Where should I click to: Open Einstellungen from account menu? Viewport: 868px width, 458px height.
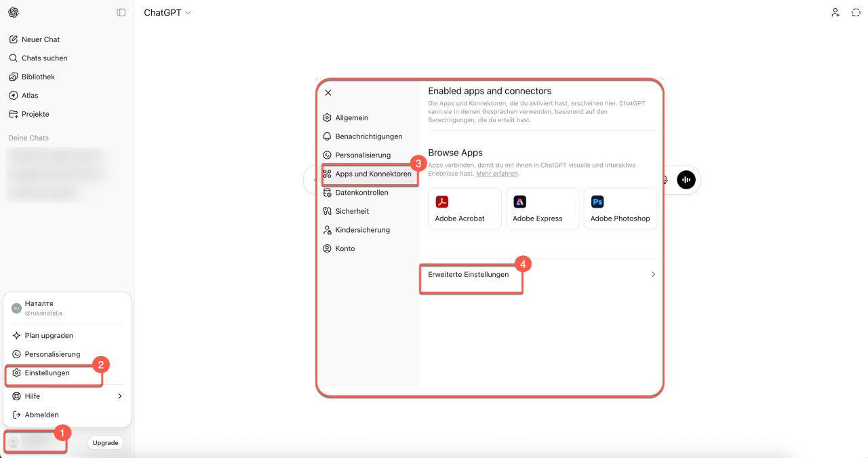pos(67,373)
